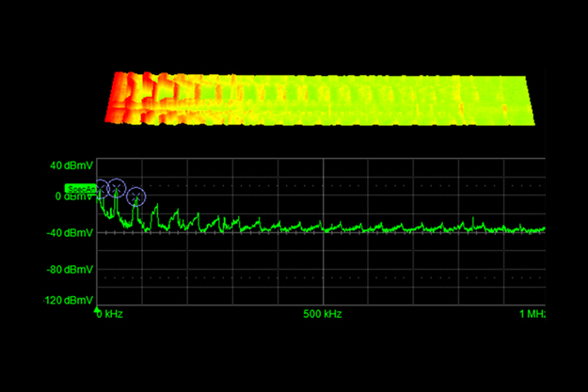Click the green SpecAn trace label tag

point(82,189)
